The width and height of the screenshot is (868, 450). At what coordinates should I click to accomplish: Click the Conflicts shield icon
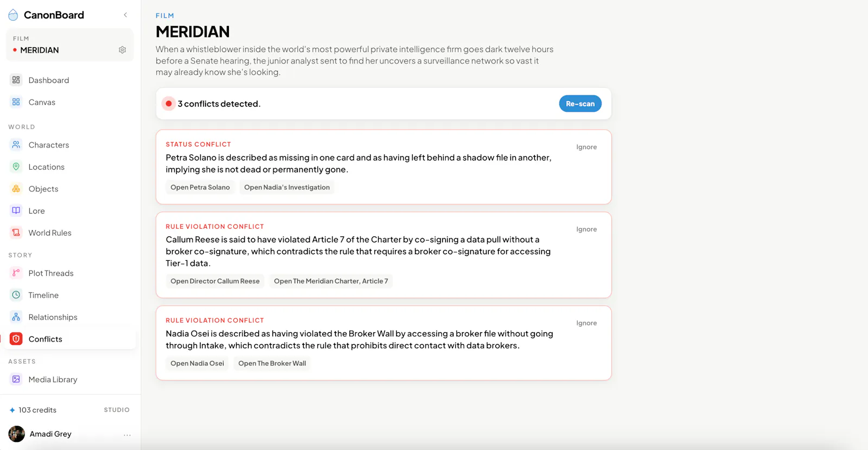click(x=16, y=339)
